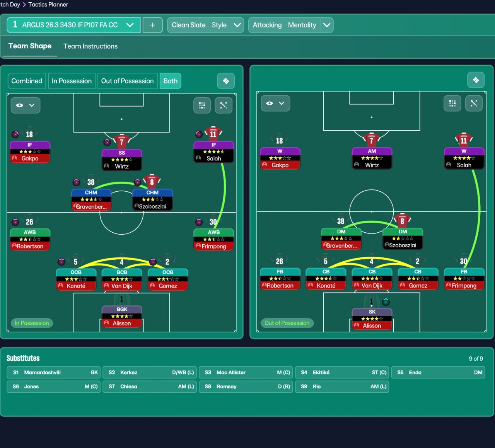The width and height of the screenshot is (495, 448).
Task: Select the Out of Possession view tab
Action: pos(127,81)
